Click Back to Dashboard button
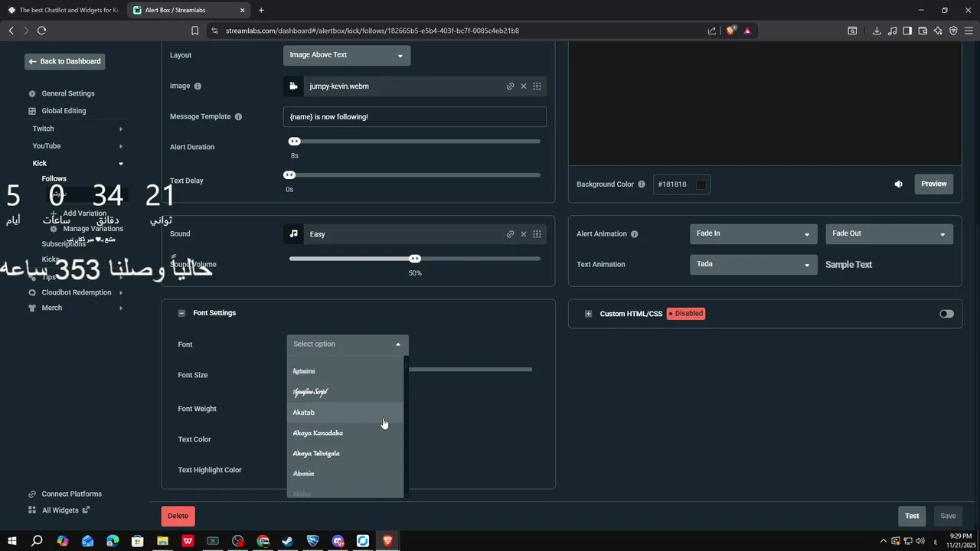This screenshot has width=980, height=551. click(x=64, y=61)
